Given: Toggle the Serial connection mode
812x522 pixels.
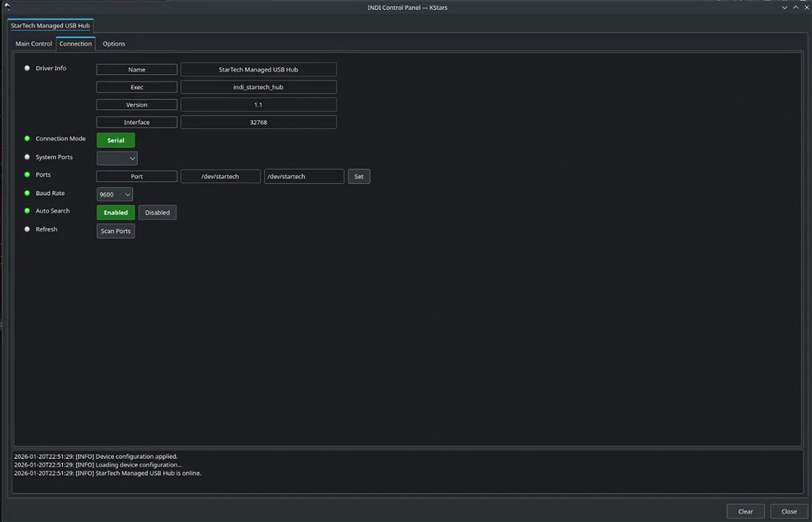Looking at the screenshot, I should point(116,140).
